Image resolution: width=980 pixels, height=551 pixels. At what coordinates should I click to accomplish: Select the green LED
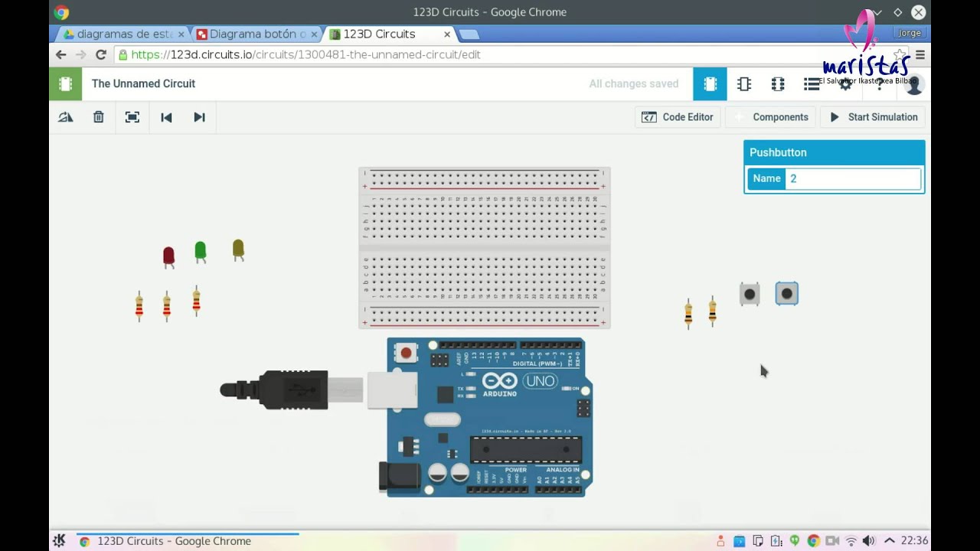[201, 252]
